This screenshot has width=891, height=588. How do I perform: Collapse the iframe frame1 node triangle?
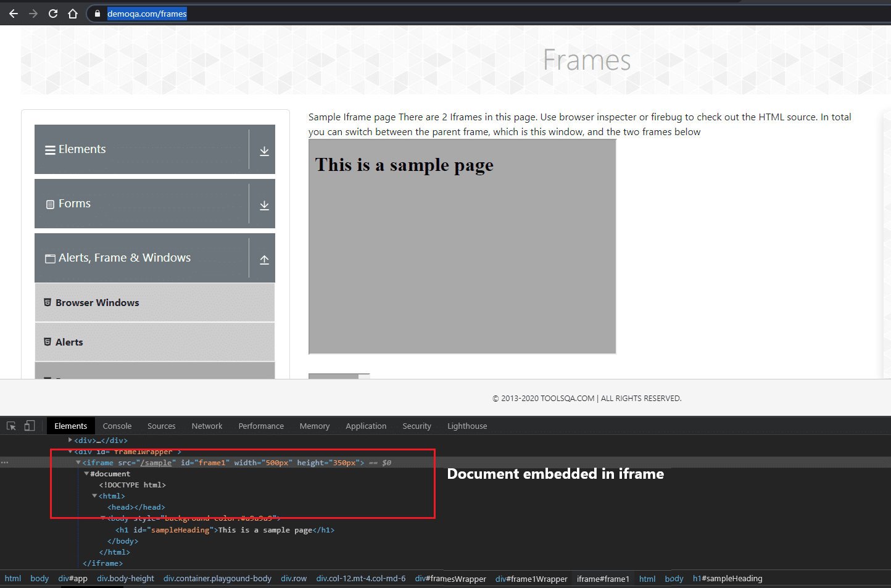78,463
